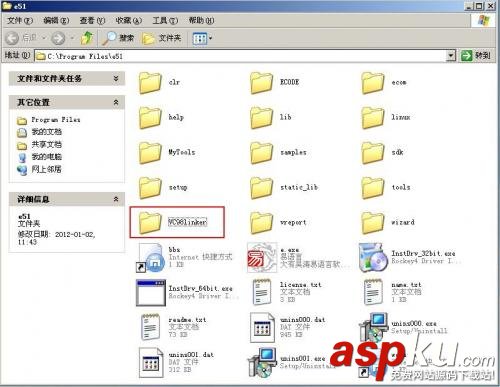Minimize the e51 window
This screenshot has width=500, height=387.
coord(469,6)
